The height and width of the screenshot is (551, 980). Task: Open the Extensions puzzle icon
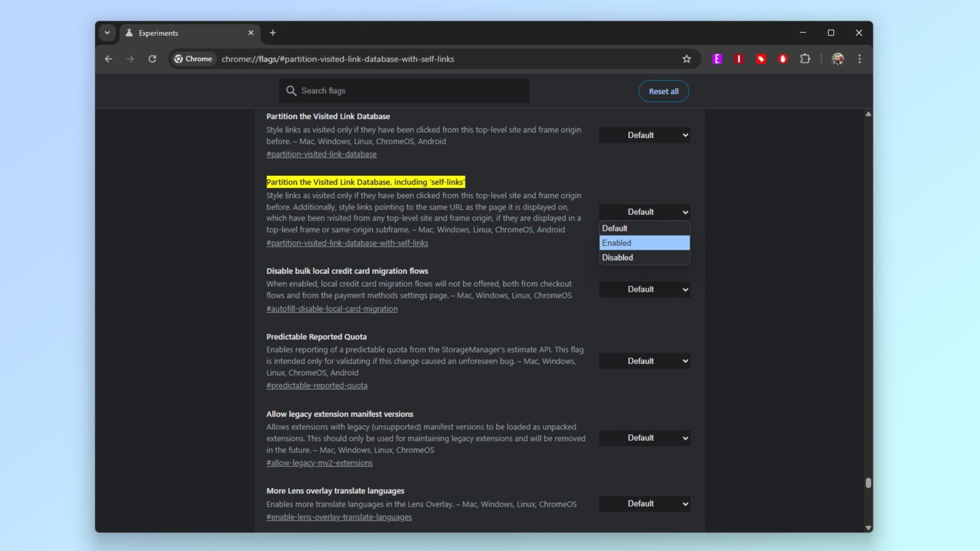pyautogui.click(x=805, y=59)
